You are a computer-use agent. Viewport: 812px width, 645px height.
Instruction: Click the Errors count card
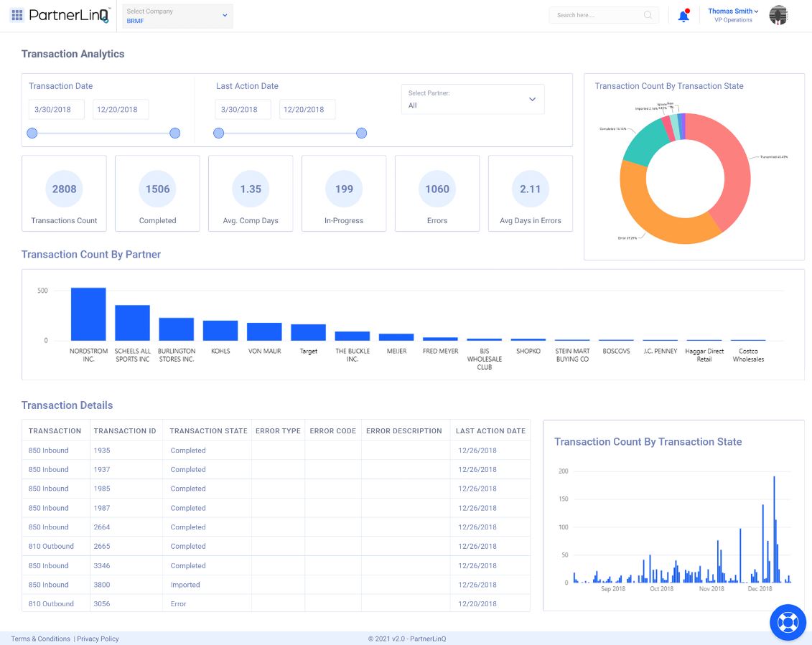pos(437,194)
